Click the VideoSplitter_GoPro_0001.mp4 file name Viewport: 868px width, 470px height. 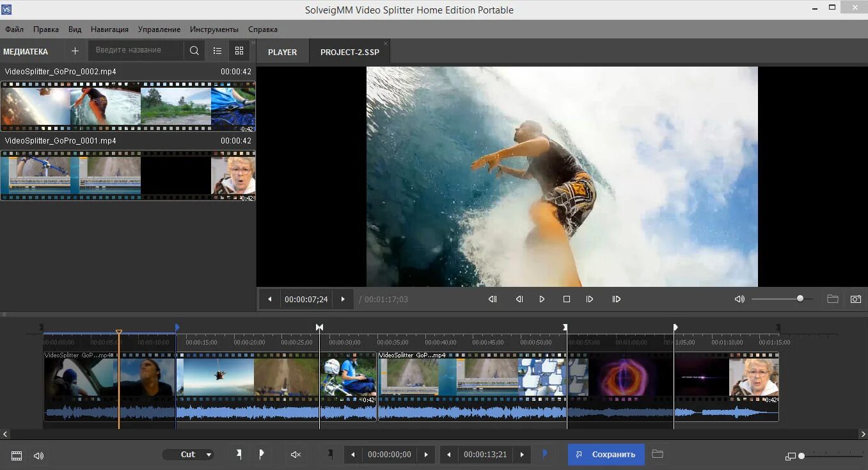[61, 141]
